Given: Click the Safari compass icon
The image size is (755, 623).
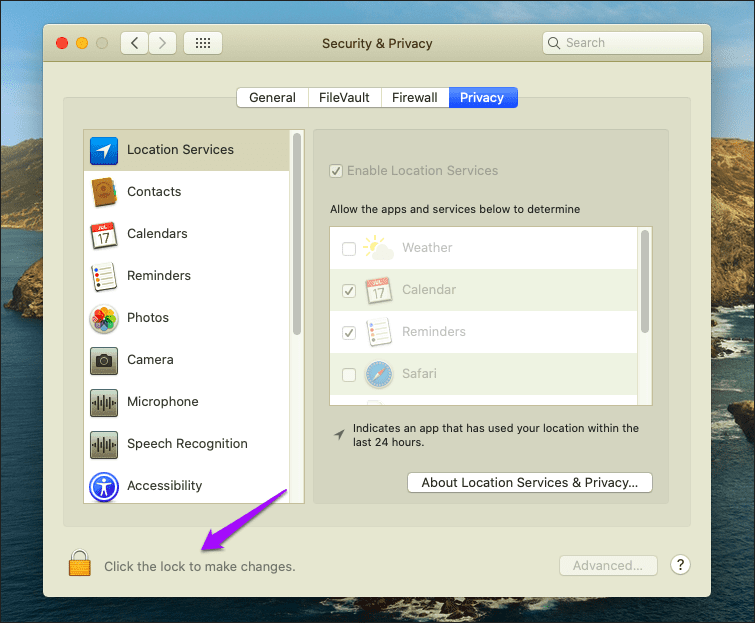Looking at the screenshot, I should tap(379, 374).
